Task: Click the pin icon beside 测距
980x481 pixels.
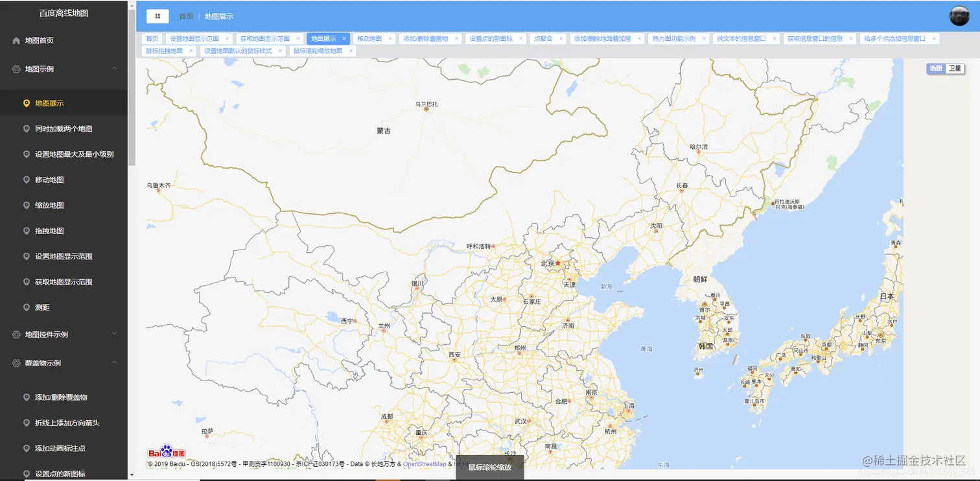Action: [x=27, y=307]
